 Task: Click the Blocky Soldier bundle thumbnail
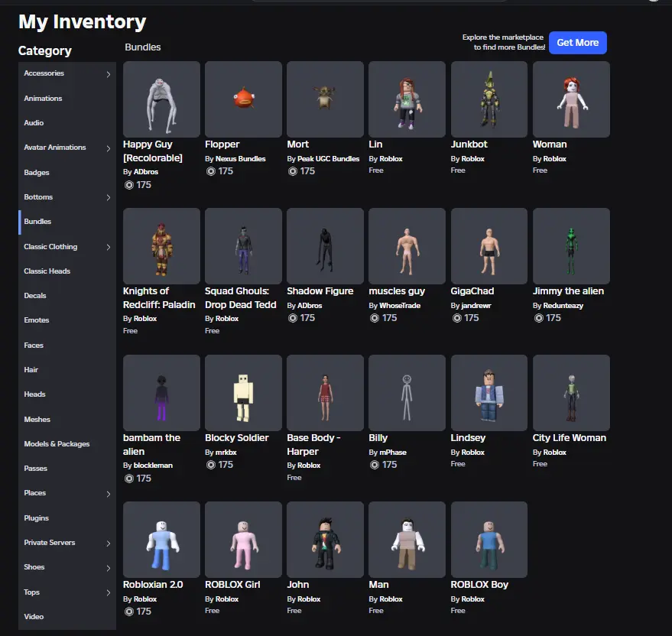pos(243,393)
